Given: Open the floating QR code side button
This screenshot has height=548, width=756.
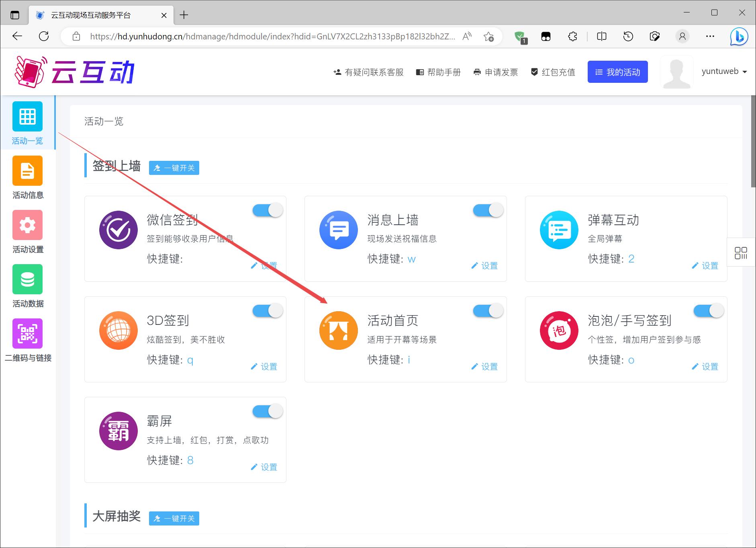Looking at the screenshot, I should coord(741,252).
